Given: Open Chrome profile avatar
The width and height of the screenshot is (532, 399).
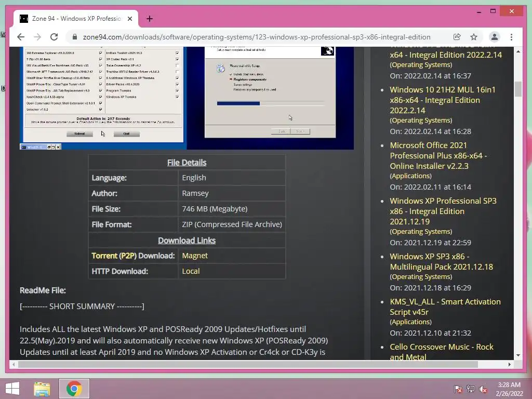Looking at the screenshot, I should click(x=495, y=37).
